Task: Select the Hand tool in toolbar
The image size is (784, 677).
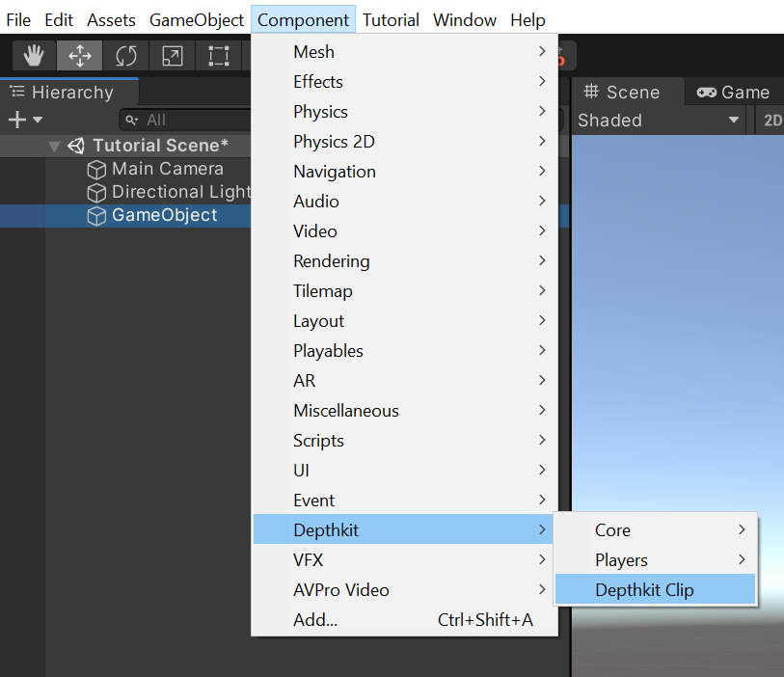Action: coord(34,56)
